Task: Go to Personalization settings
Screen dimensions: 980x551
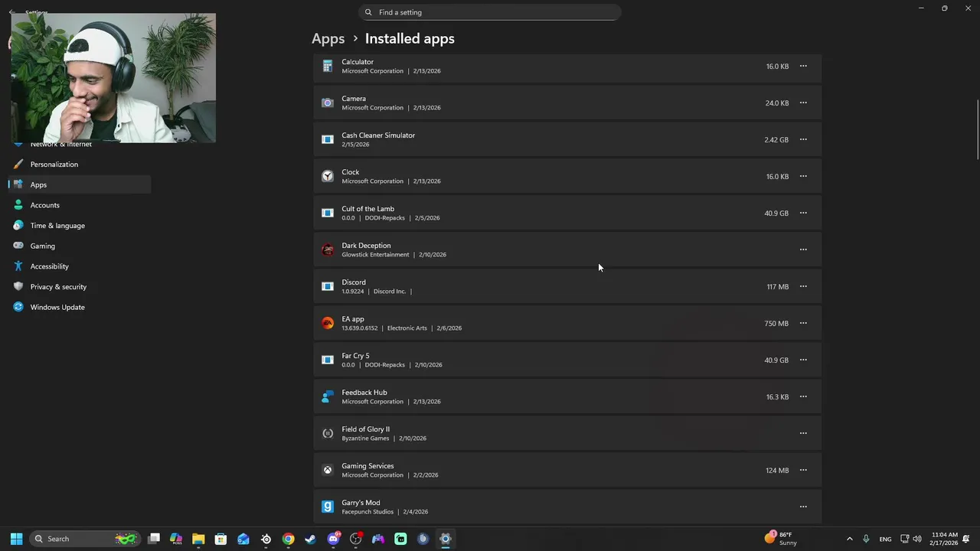Action: click(x=80, y=165)
